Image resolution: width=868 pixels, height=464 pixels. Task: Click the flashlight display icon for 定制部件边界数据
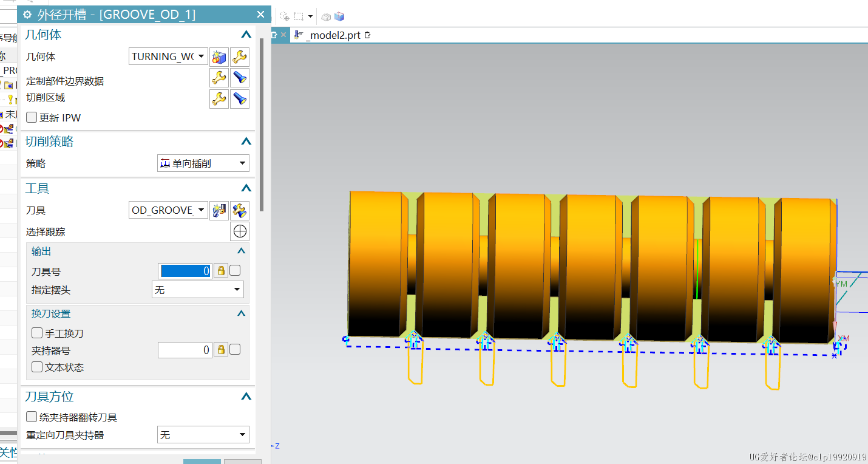(240, 78)
